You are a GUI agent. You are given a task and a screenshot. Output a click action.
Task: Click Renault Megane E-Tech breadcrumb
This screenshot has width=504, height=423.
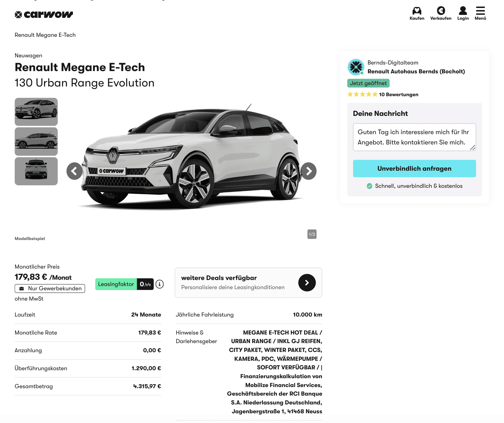(x=45, y=35)
